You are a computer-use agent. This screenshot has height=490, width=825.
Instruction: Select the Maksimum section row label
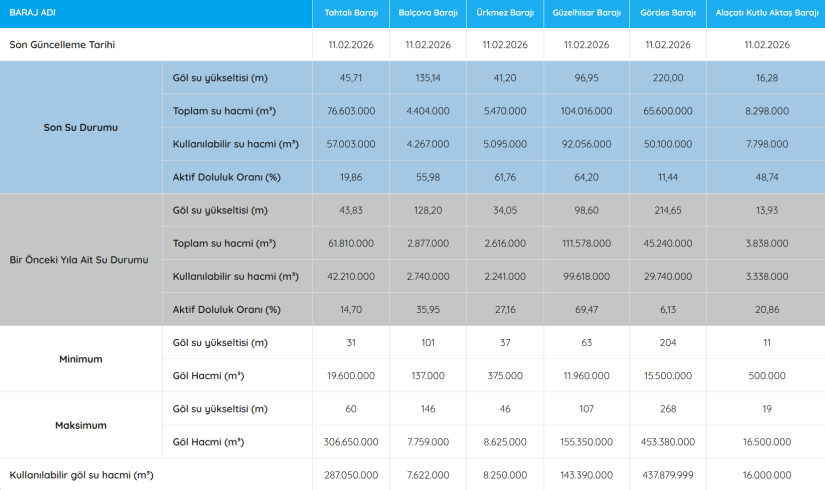pyautogui.click(x=80, y=425)
